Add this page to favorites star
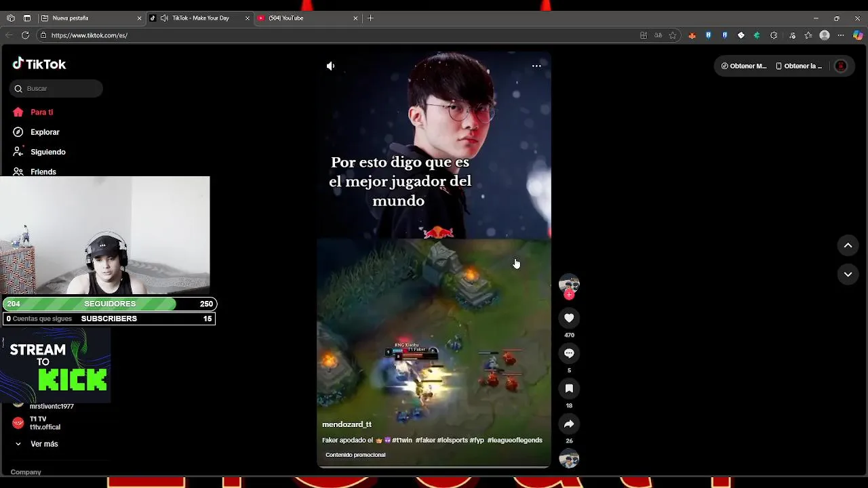 [x=673, y=35]
